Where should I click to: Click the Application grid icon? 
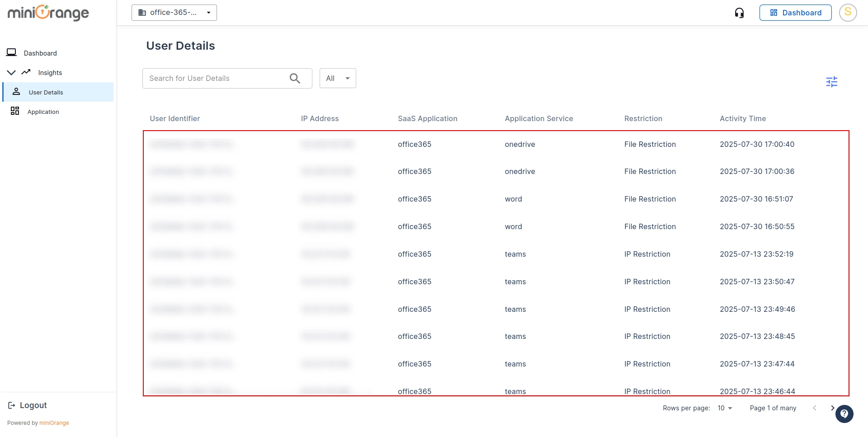pos(15,111)
